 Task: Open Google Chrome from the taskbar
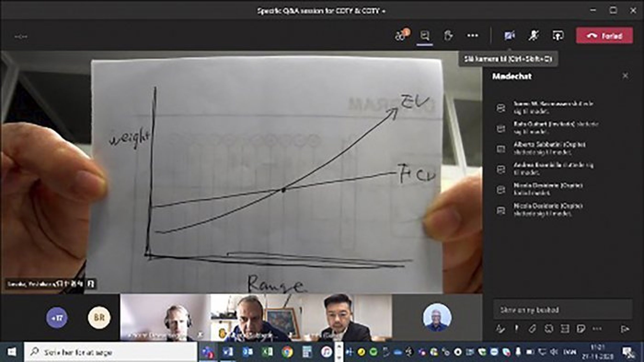pos(287,352)
